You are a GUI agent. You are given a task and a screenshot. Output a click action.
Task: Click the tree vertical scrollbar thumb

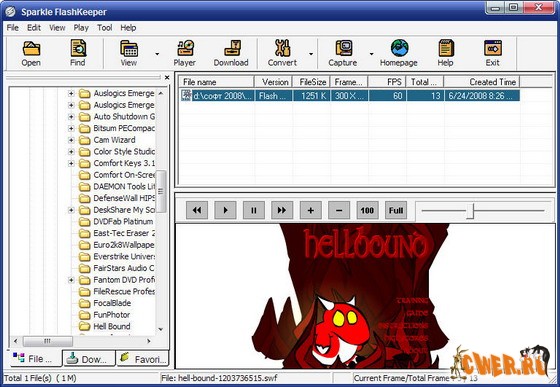tap(161, 192)
